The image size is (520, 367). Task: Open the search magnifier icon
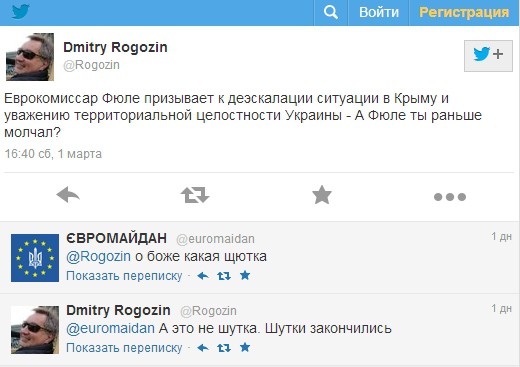click(331, 13)
